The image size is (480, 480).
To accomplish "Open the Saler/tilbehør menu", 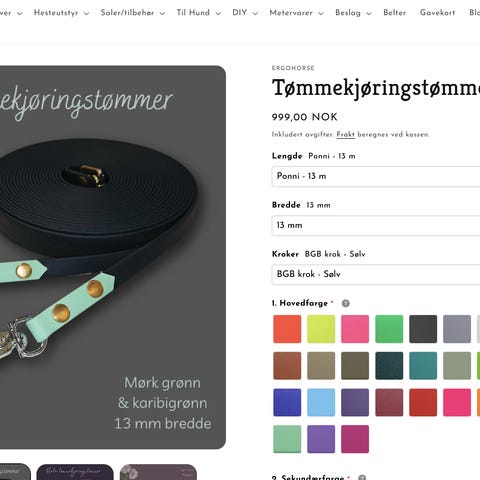I will pos(133,13).
